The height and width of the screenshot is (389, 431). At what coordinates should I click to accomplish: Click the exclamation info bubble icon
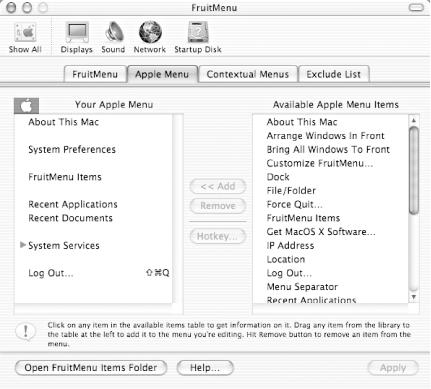[26, 332]
